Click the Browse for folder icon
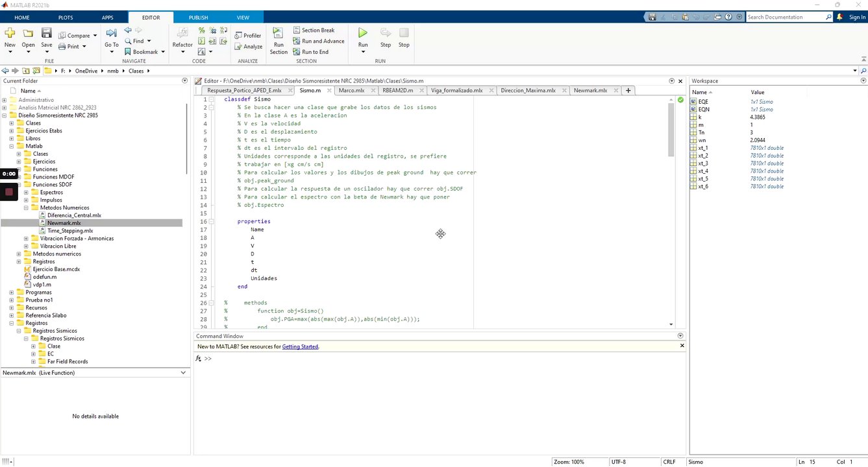The image size is (868, 467). 37,71
